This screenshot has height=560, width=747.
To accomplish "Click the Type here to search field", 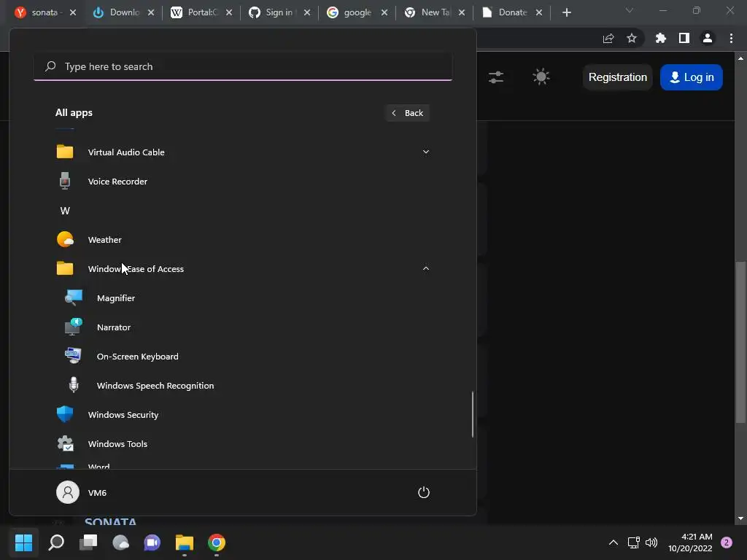I will coord(242,66).
